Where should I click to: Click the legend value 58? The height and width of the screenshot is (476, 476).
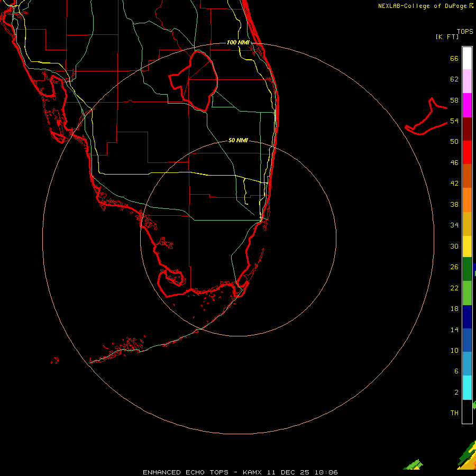454,100
